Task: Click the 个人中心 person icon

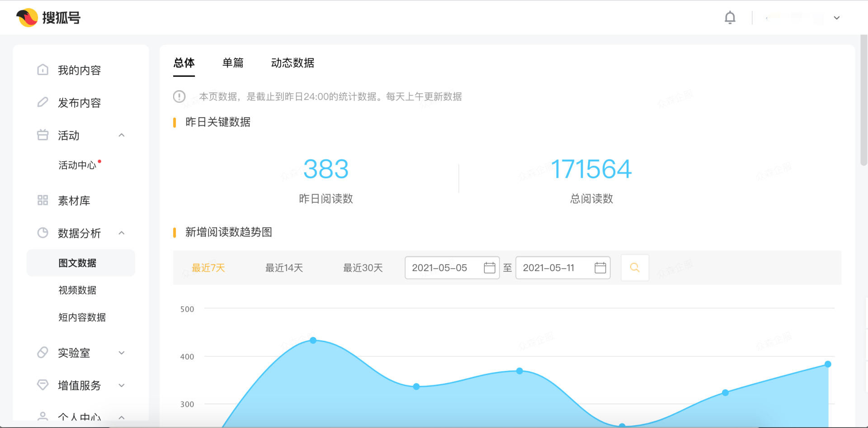Action: point(42,416)
